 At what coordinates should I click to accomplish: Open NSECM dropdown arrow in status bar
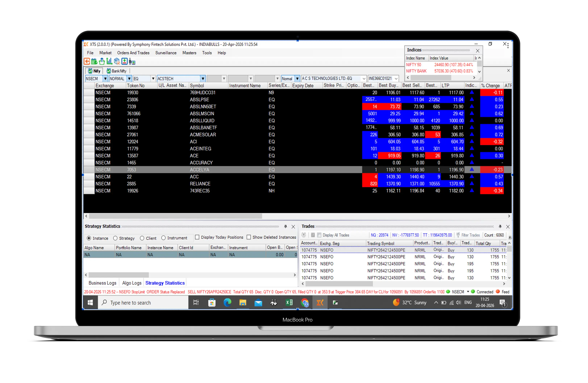(x=468, y=292)
